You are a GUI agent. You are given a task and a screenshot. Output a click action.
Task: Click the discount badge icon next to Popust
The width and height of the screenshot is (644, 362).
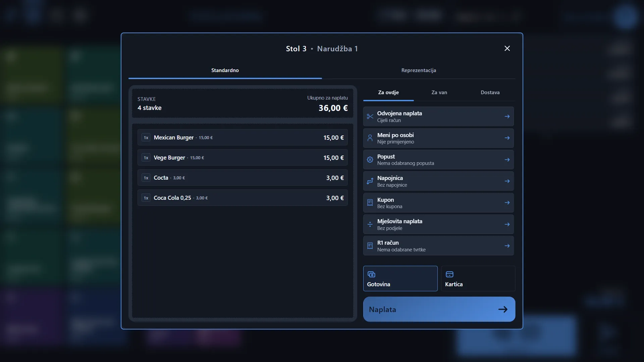[370, 160]
